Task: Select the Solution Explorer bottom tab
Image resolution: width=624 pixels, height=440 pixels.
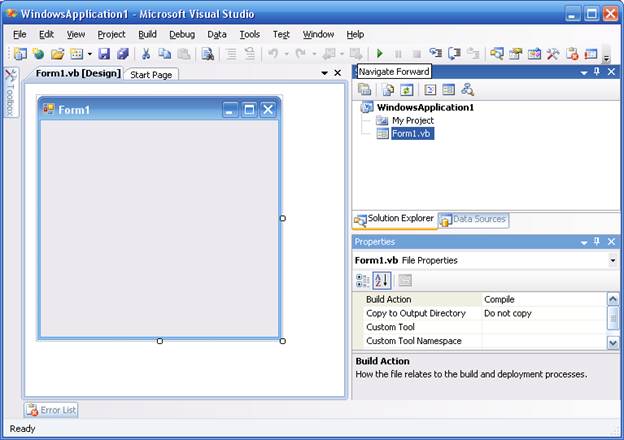Action: [x=394, y=220]
